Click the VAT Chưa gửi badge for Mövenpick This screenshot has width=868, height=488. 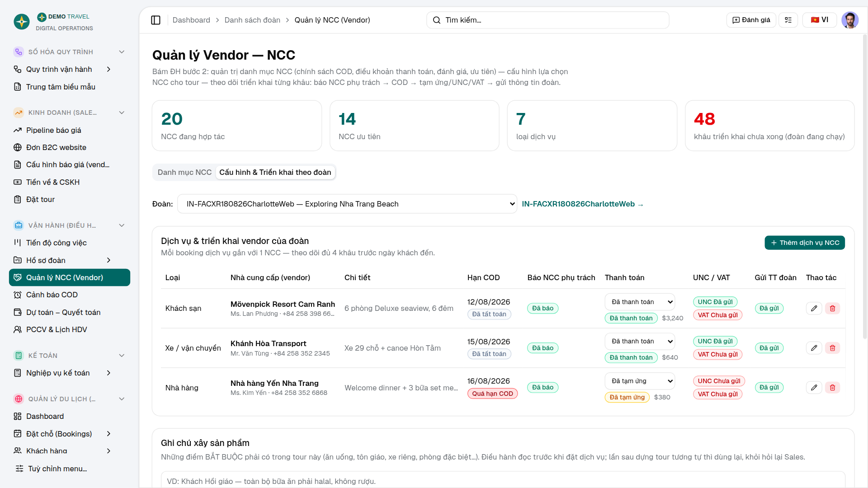[717, 315]
